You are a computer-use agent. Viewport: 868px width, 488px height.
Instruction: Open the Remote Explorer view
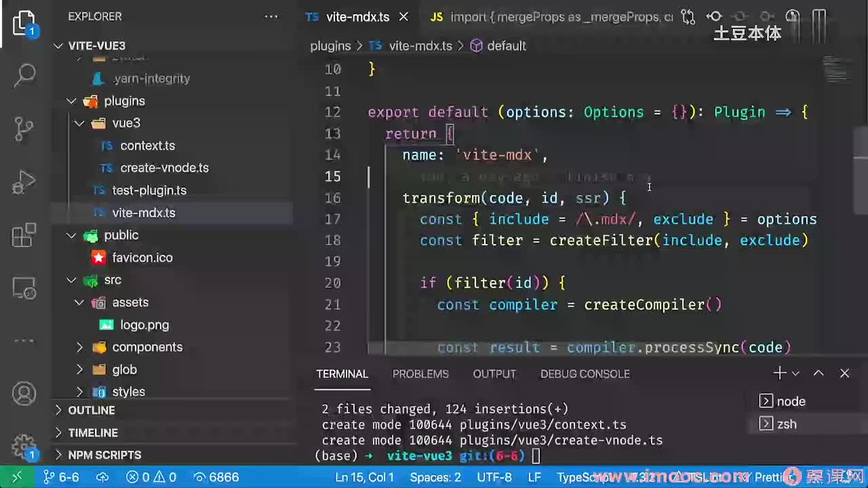24,289
